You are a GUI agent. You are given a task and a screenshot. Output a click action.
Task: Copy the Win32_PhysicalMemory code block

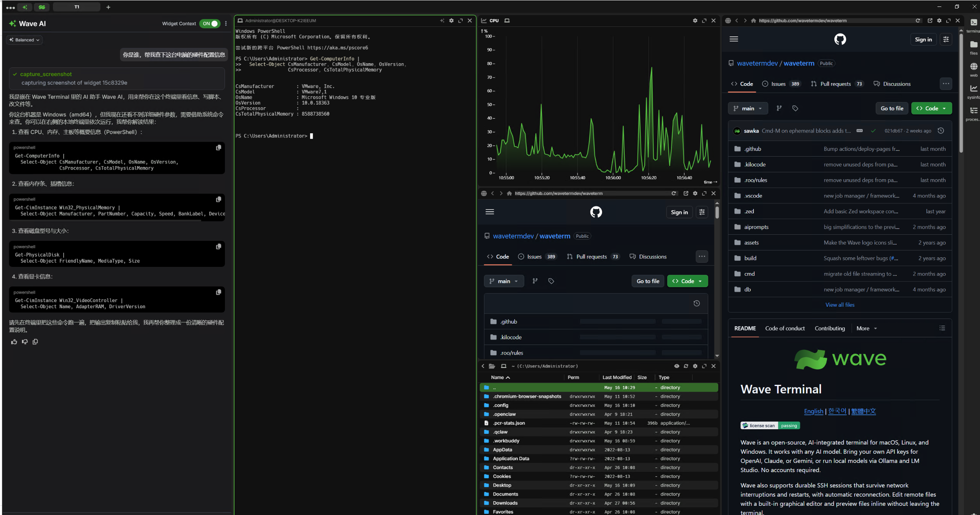tap(218, 199)
